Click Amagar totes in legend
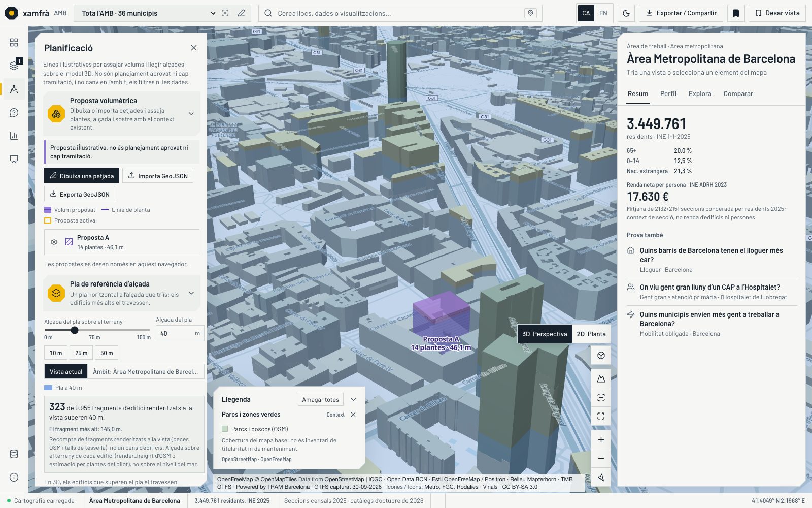The height and width of the screenshot is (508, 812). click(320, 399)
